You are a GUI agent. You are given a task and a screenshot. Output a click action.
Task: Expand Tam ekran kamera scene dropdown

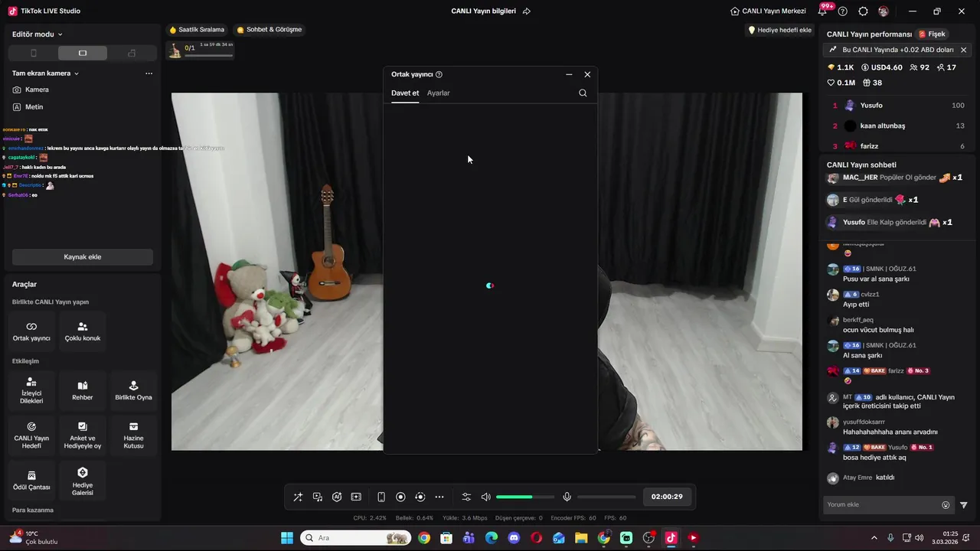(46, 73)
